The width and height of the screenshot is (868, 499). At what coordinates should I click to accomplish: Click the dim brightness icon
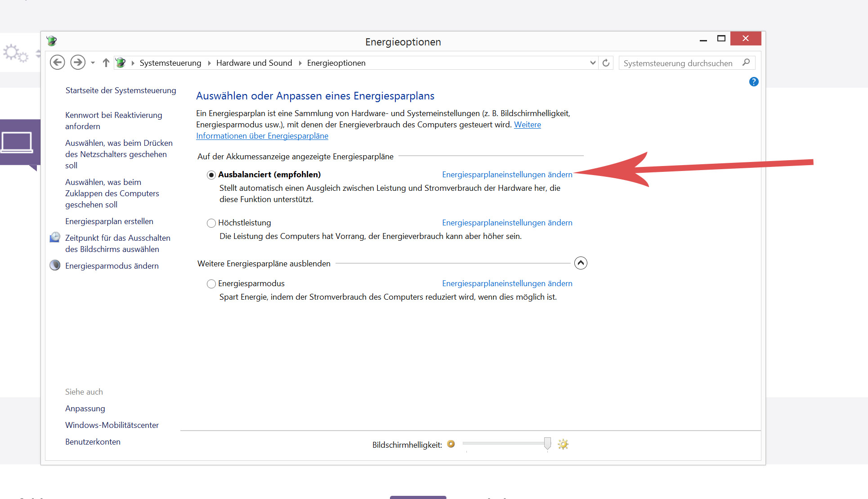pyautogui.click(x=451, y=444)
